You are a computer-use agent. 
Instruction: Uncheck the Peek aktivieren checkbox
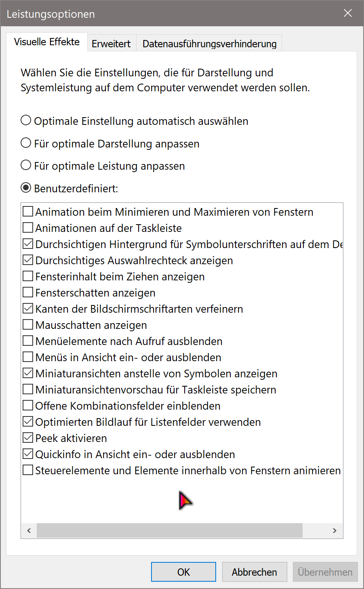28,438
